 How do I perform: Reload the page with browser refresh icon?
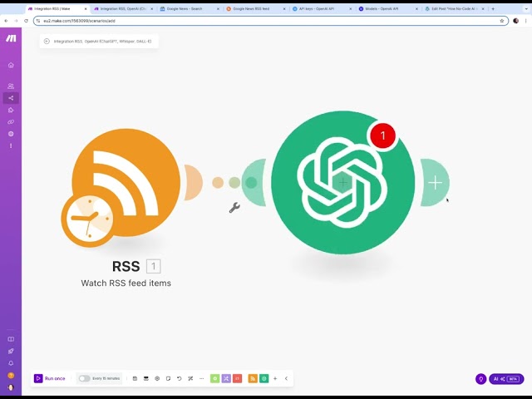[26, 21]
